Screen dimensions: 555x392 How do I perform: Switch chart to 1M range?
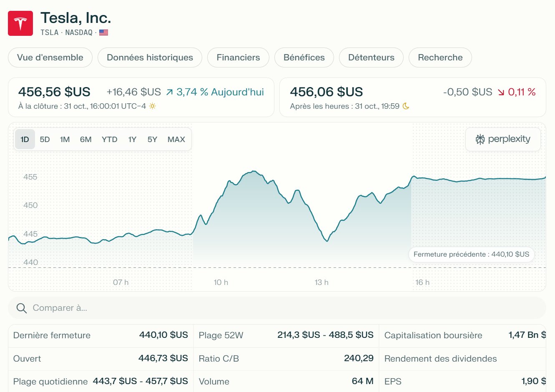click(x=65, y=140)
